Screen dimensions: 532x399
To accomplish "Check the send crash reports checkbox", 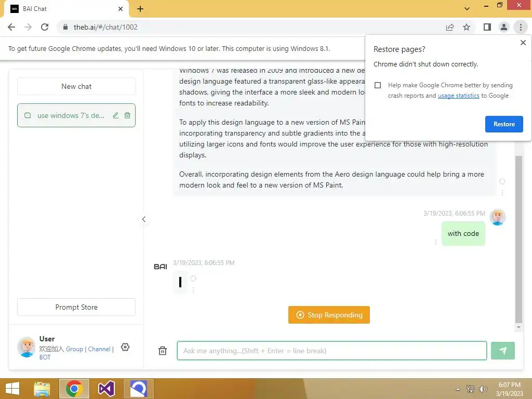I will (378, 85).
